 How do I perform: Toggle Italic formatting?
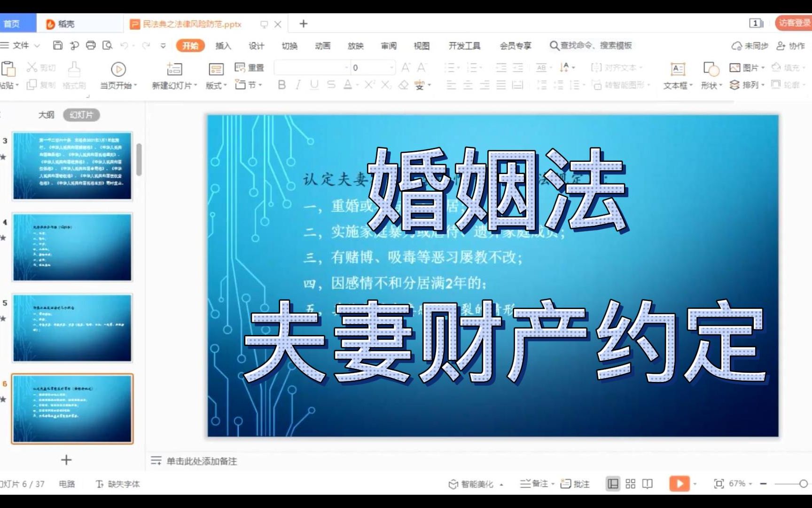click(x=298, y=85)
